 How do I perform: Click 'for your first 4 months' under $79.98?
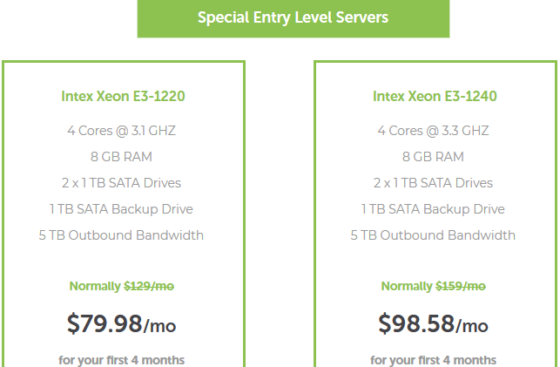pyautogui.click(x=121, y=360)
